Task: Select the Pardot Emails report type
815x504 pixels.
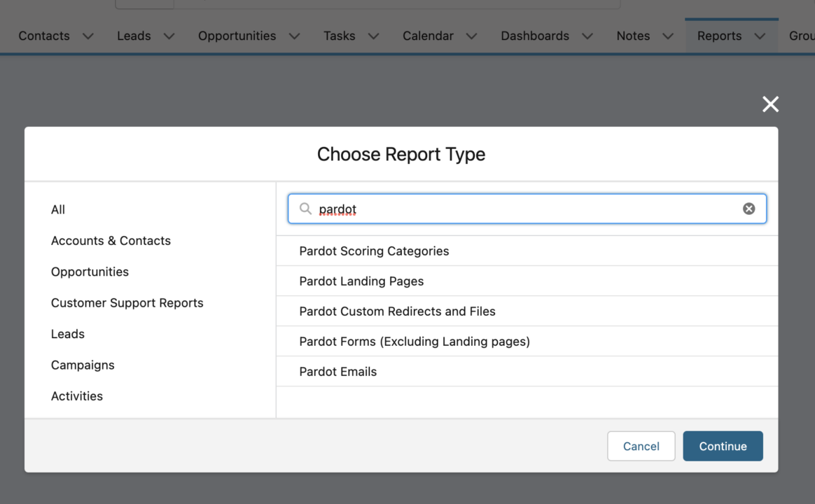Action: coord(338,371)
